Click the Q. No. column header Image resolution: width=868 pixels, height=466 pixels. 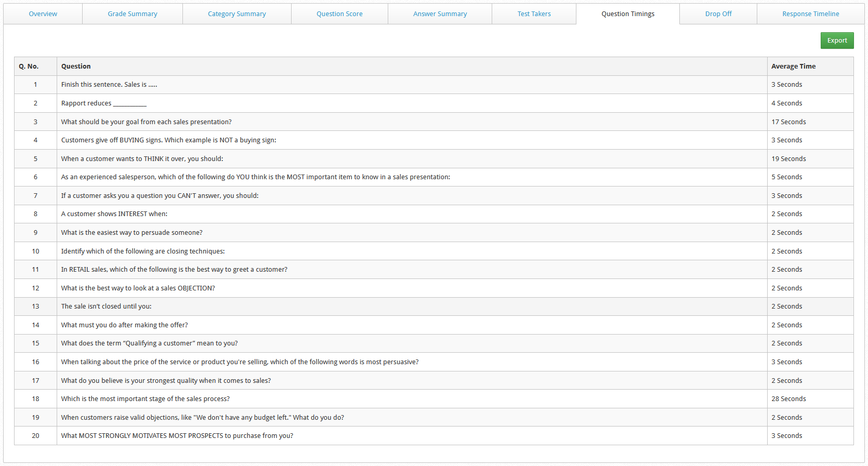[x=29, y=66]
